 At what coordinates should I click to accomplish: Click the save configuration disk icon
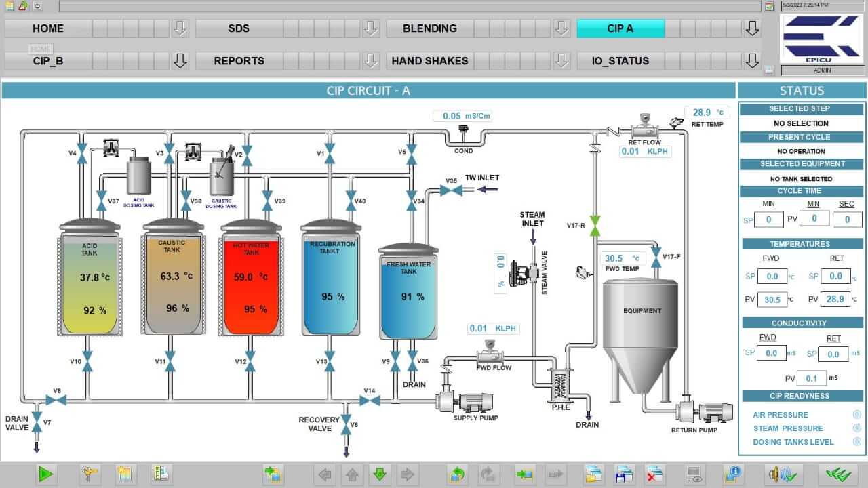click(x=623, y=474)
